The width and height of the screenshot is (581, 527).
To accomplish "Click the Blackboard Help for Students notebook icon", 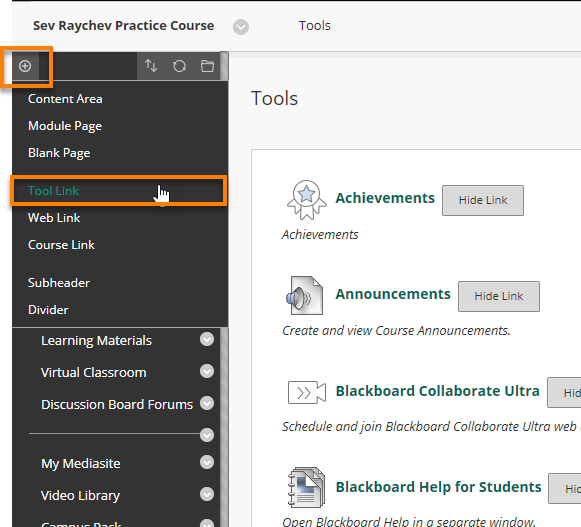I will [x=306, y=487].
